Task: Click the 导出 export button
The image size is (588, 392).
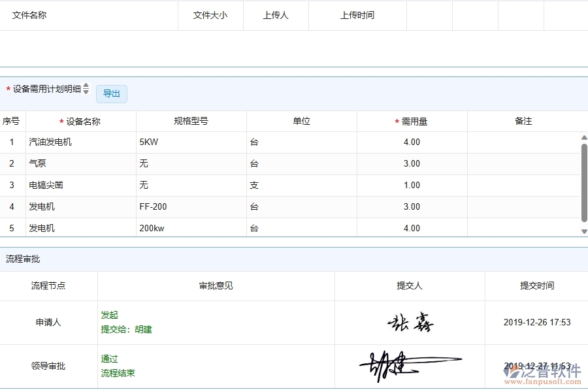Action: click(111, 93)
